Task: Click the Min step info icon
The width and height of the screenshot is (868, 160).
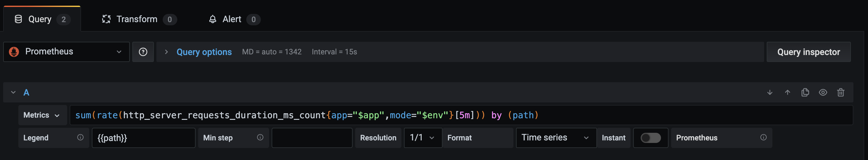Action: (x=260, y=138)
